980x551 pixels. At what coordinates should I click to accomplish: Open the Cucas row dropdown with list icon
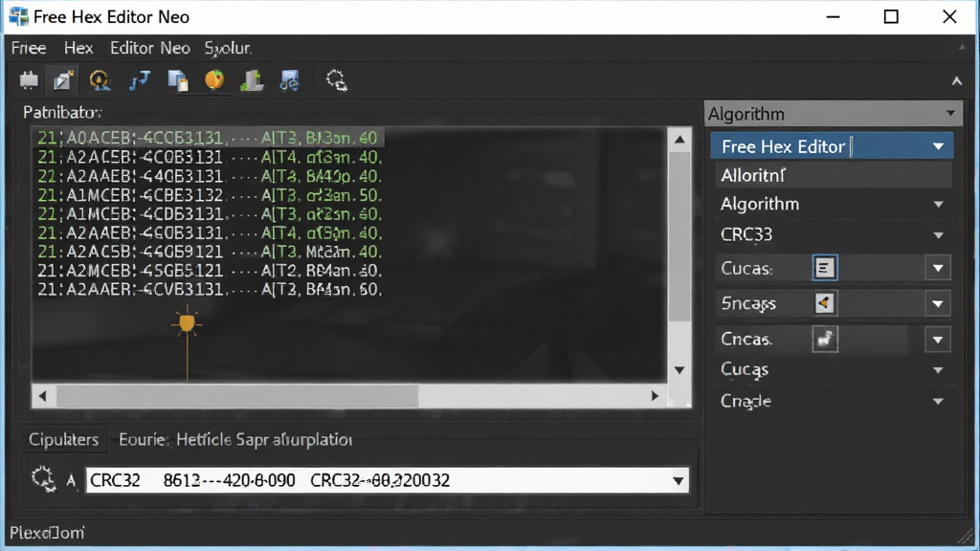point(938,269)
